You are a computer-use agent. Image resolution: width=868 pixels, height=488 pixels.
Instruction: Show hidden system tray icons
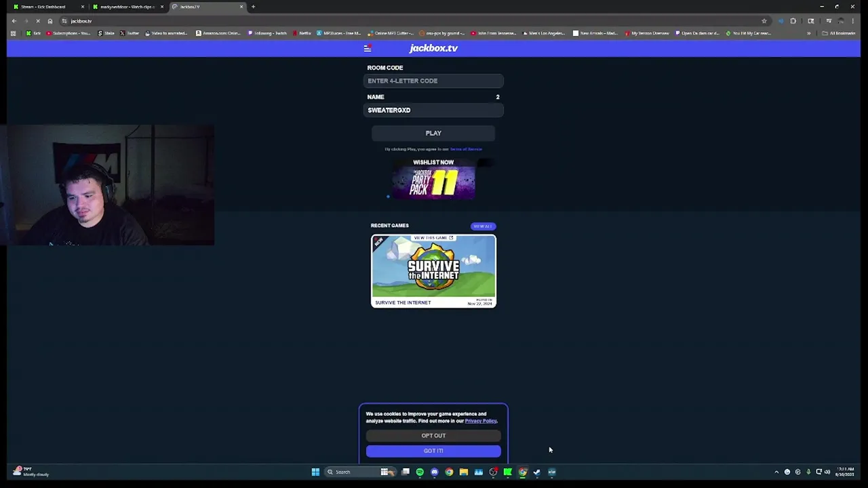tap(776, 472)
